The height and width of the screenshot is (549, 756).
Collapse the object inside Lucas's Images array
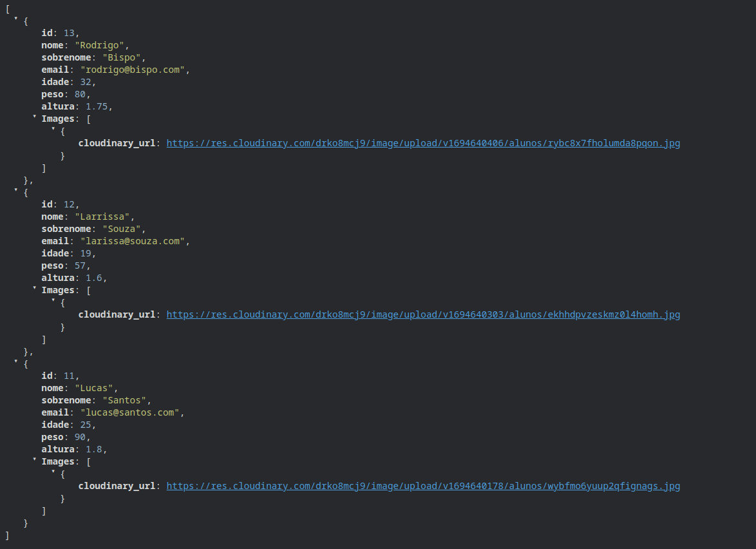click(53, 472)
